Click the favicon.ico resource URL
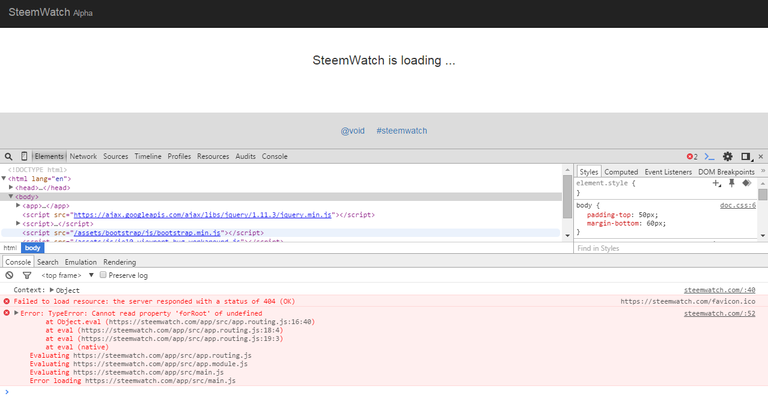 tap(688, 302)
